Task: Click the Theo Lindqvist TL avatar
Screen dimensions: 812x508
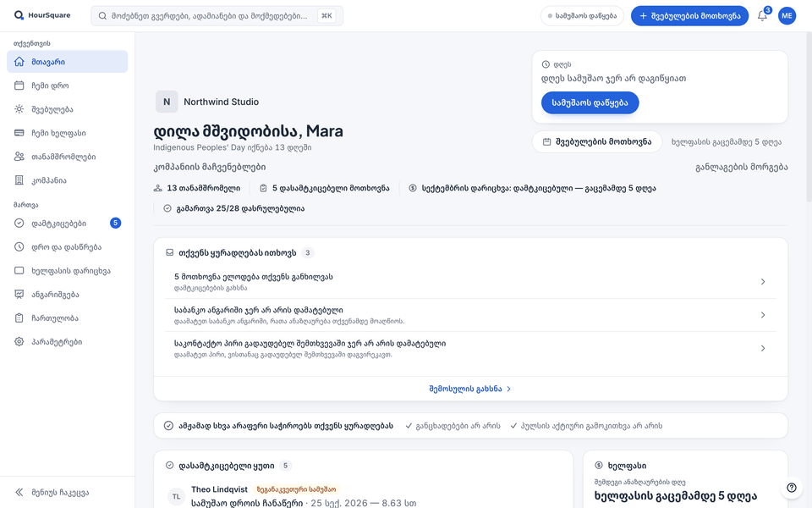Action: (x=176, y=496)
